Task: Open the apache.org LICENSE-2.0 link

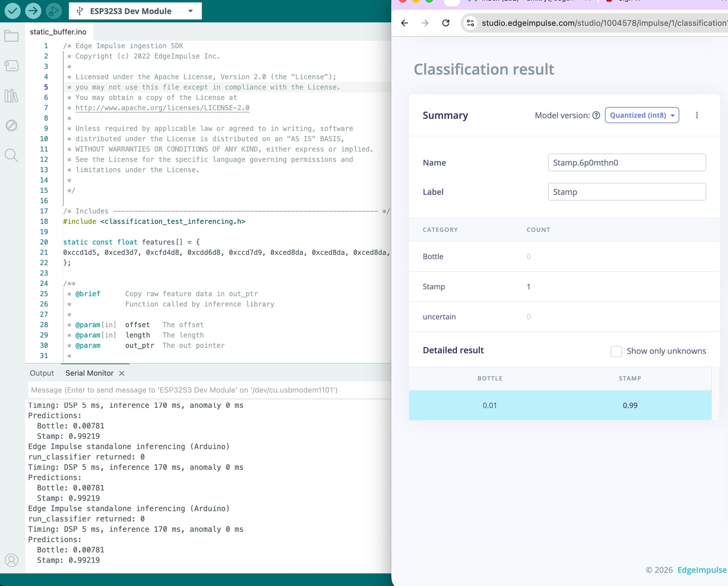Action: (162, 108)
